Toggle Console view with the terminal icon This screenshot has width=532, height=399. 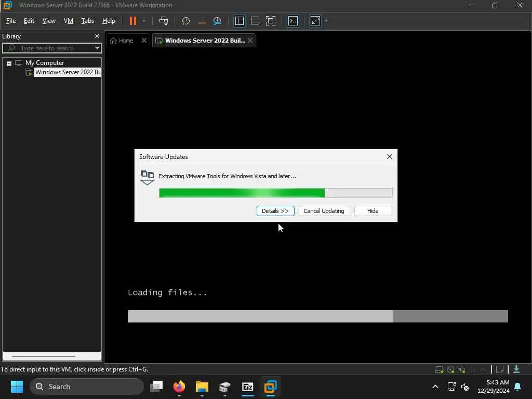click(293, 21)
